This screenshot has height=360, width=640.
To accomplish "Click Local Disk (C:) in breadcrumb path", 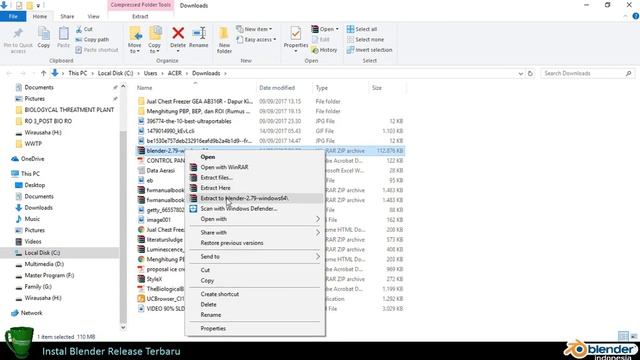I will 116,73.
